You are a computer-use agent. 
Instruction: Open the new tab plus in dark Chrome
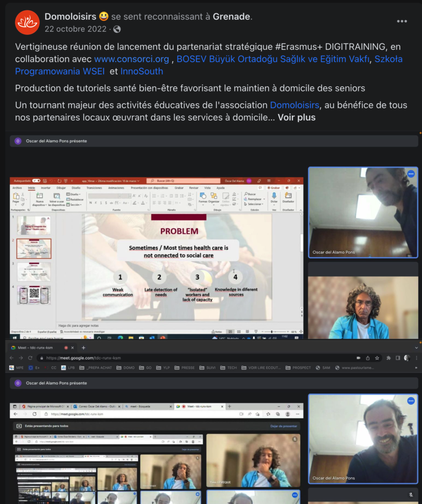pyautogui.click(x=84, y=348)
